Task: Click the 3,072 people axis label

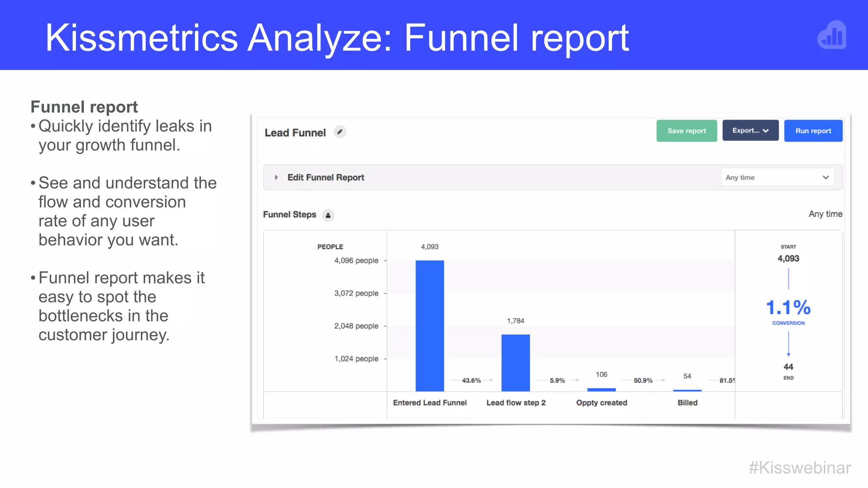Action: 356,293
